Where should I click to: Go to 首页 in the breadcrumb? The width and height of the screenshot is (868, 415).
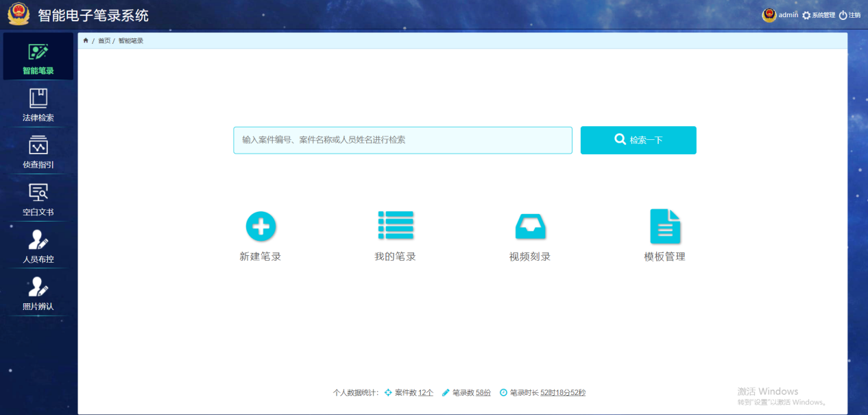click(104, 41)
